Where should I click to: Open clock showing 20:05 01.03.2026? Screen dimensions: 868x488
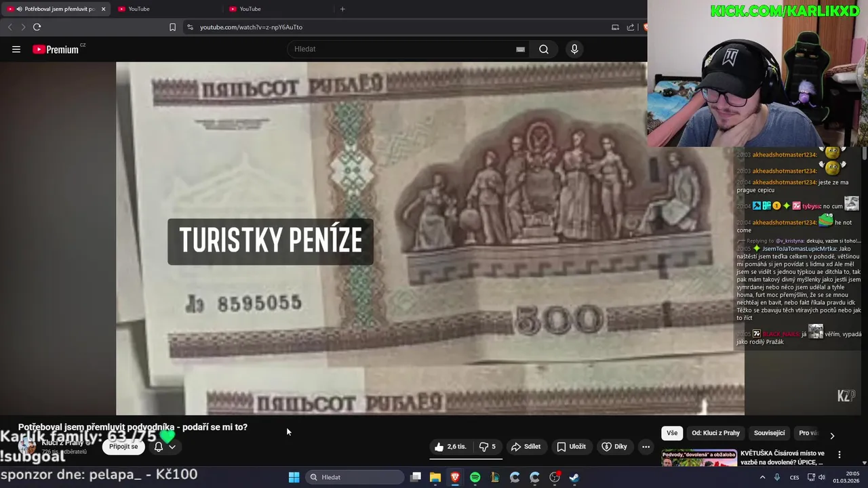pyautogui.click(x=848, y=477)
